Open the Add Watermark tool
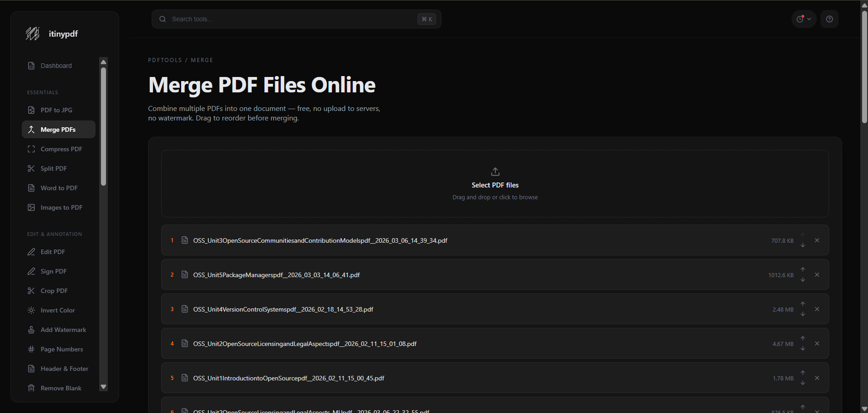868x413 pixels. [63, 329]
